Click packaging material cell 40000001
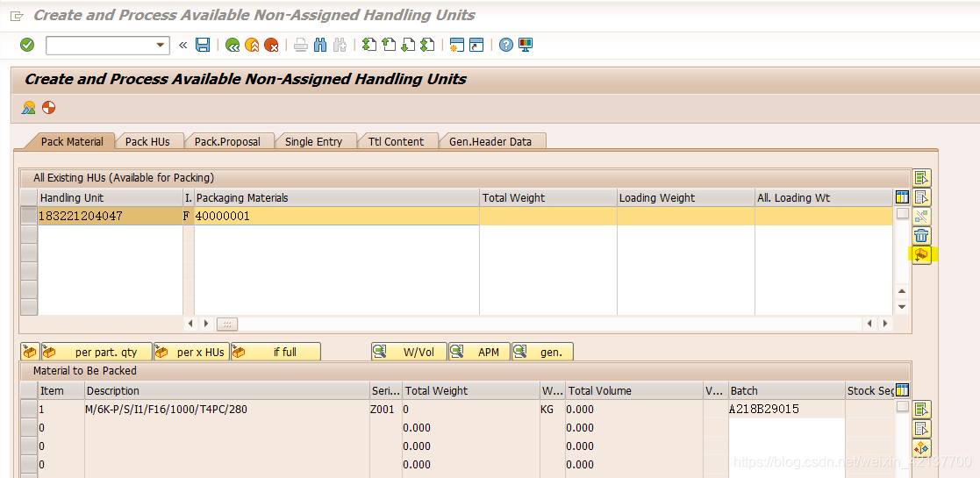The image size is (980, 478). [337, 216]
